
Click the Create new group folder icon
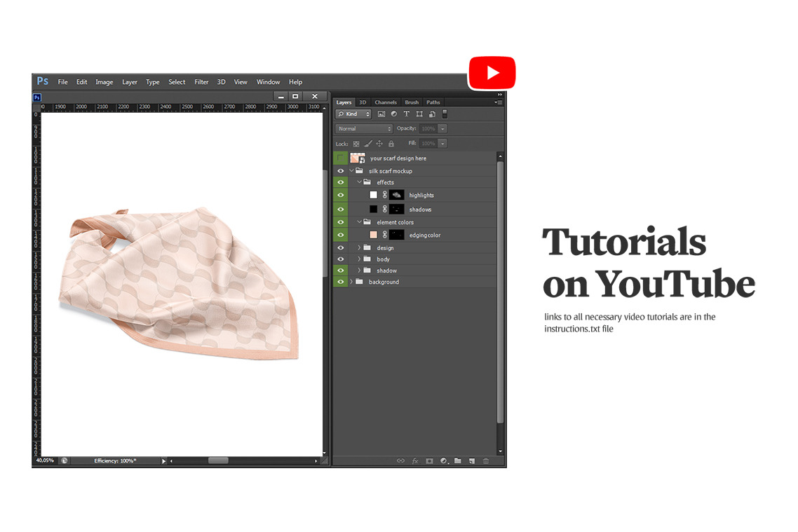pyautogui.click(x=457, y=461)
